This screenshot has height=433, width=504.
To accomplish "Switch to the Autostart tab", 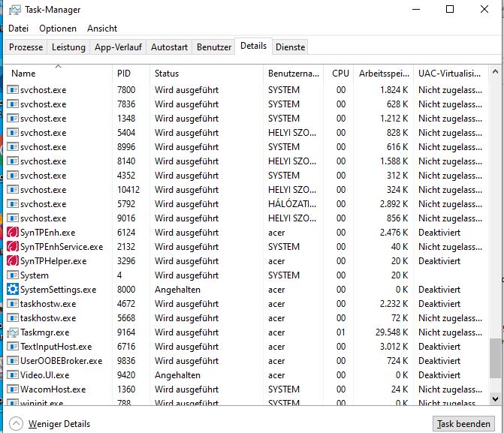I will coord(170,47).
